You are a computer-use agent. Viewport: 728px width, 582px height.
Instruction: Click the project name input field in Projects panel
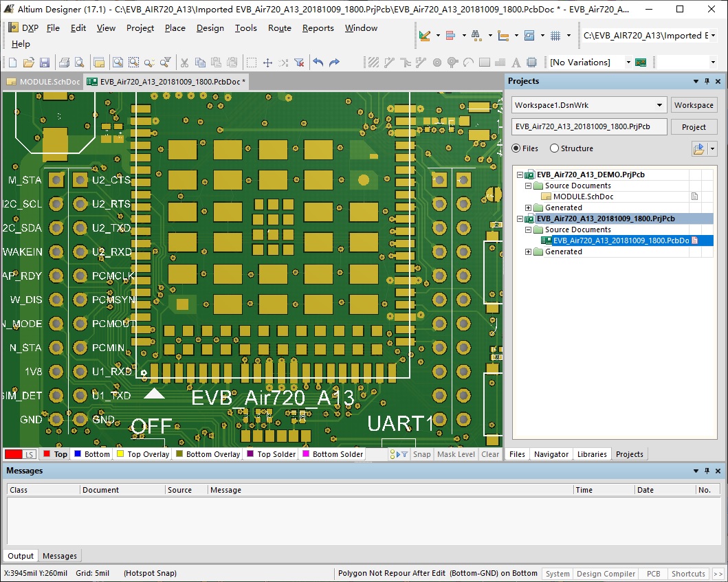point(588,126)
